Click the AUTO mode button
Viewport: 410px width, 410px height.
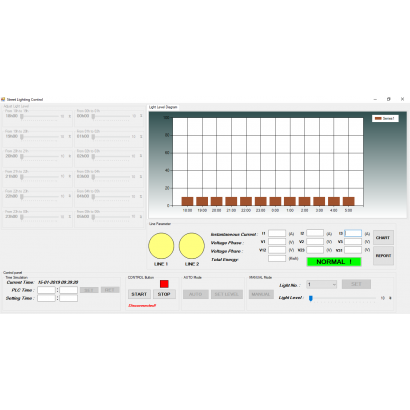[x=196, y=294]
